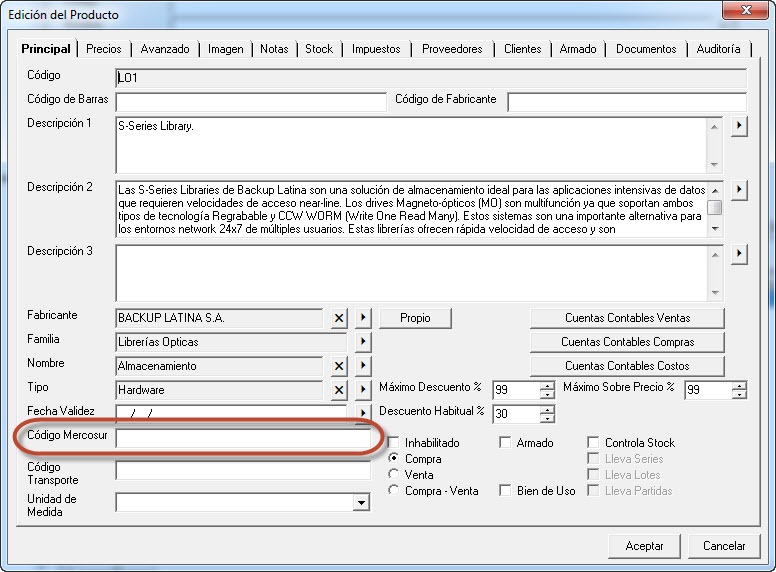Select the Principal tab
Viewport: 776px width, 572px height.
pyautogui.click(x=46, y=49)
